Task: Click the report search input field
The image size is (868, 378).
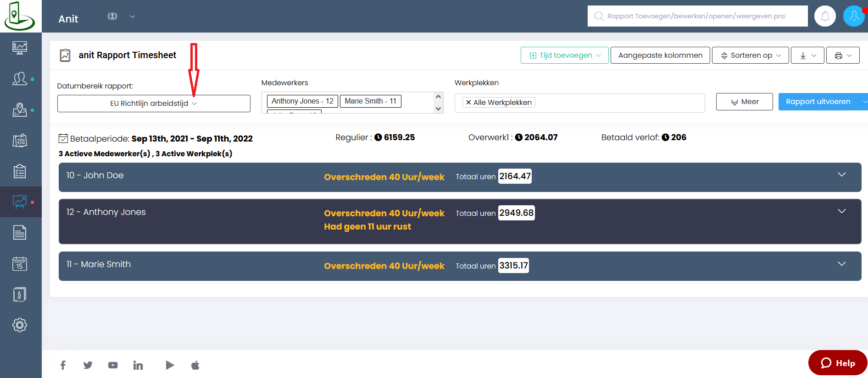Action: tap(697, 16)
